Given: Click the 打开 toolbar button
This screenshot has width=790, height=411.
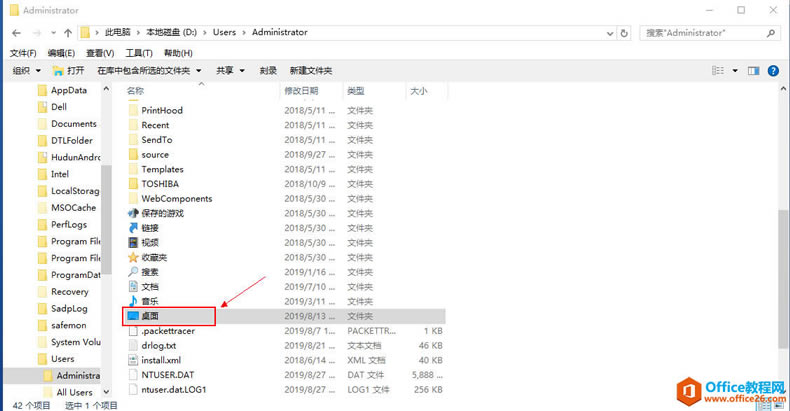Looking at the screenshot, I should click(69, 71).
